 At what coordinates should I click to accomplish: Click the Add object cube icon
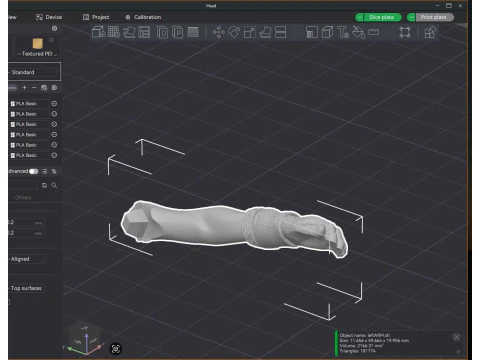pyautogui.click(x=99, y=32)
